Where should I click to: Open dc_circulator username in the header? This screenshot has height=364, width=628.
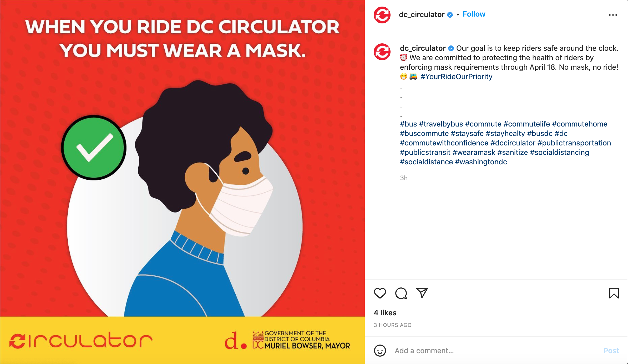422,14
